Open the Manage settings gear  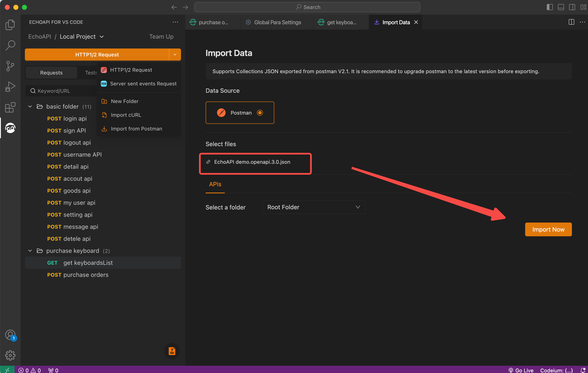click(10, 355)
